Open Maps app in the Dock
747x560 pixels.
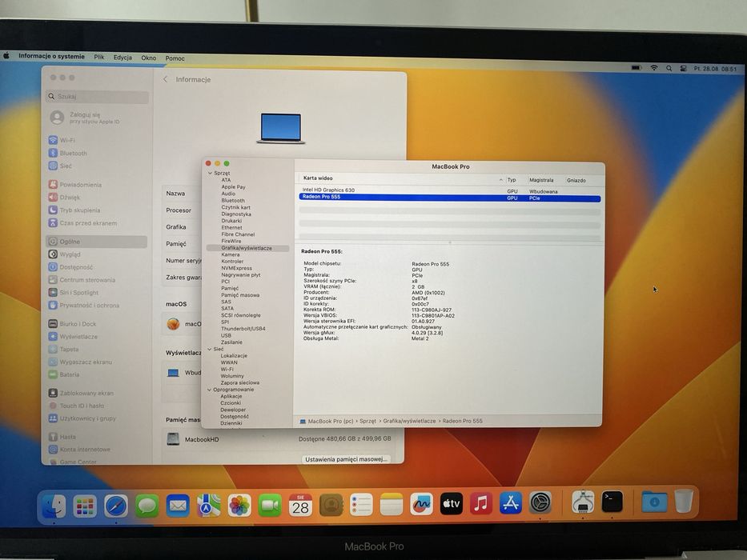(x=208, y=506)
